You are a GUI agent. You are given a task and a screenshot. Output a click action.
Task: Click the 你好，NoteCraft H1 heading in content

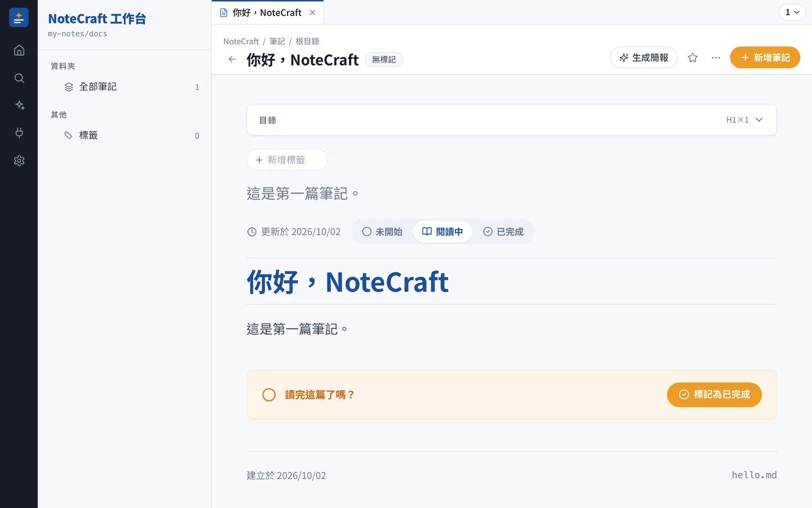pos(348,282)
